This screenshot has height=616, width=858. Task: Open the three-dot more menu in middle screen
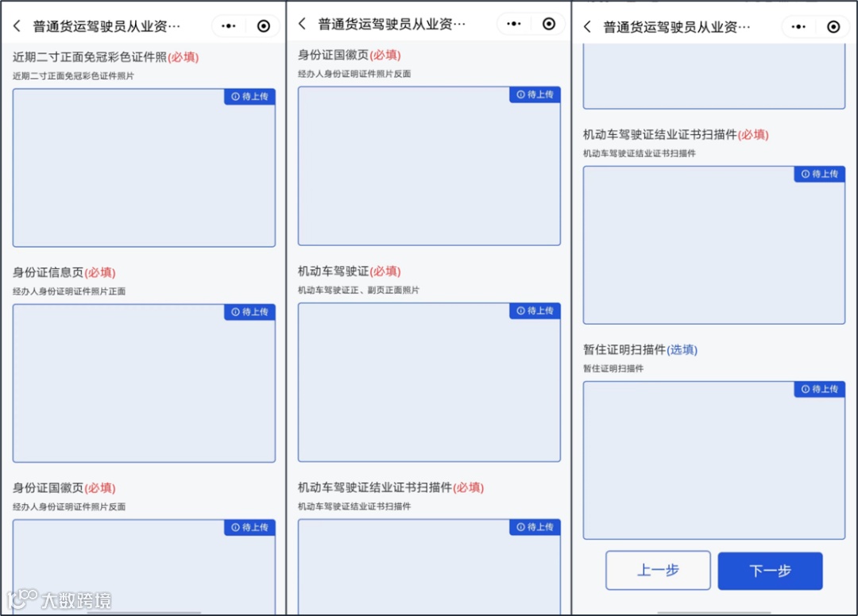[514, 24]
